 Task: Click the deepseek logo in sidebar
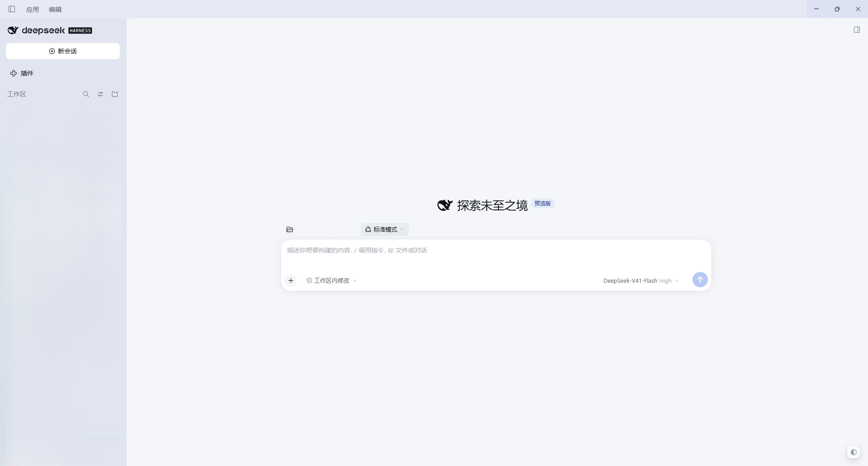[x=37, y=30]
